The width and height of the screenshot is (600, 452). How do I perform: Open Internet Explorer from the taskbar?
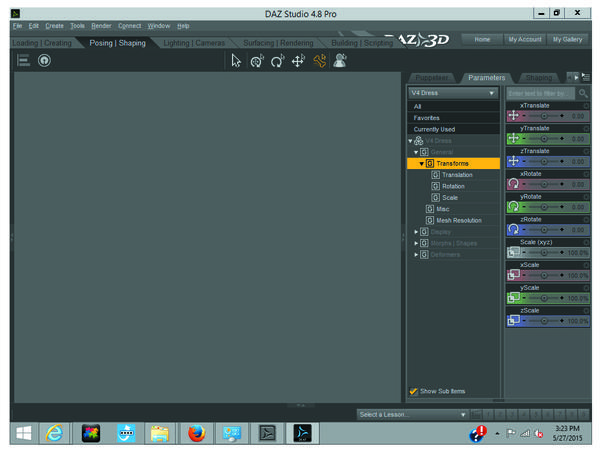pyautogui.click(x=54, y=434)
